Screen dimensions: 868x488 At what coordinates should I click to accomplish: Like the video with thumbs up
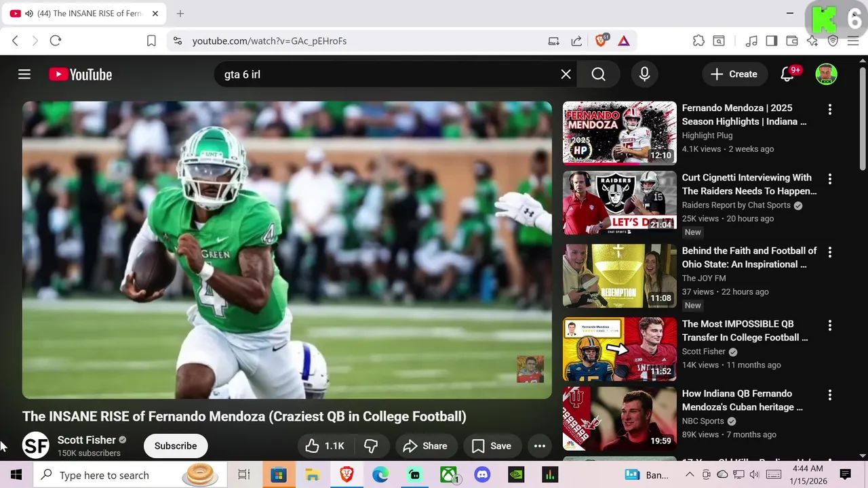pos(325,446)
